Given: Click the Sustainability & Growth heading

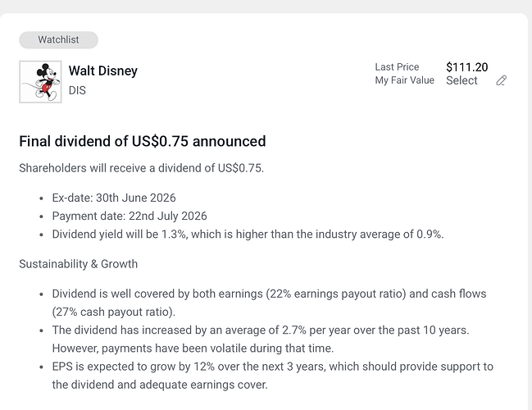Looking at the screenshot, I should [x=78, y=264].
